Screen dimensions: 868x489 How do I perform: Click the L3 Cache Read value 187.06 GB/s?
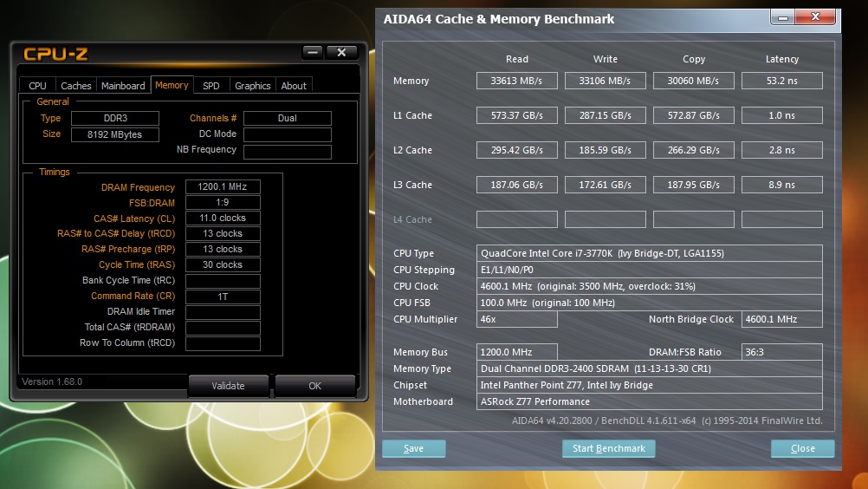click(x=516, y=185)
